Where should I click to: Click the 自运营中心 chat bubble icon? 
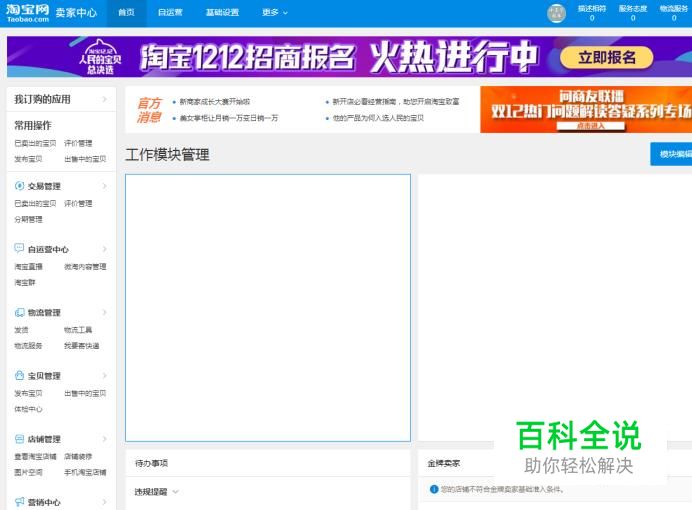click(x=19, y=248)
